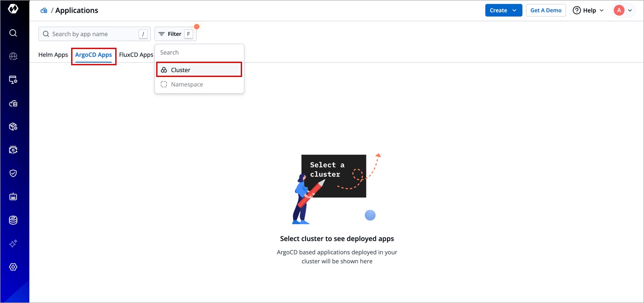The image size is (644, 303).
Task: Click the sparkle AI icon in the sidebar
Action: click(13, 244)
